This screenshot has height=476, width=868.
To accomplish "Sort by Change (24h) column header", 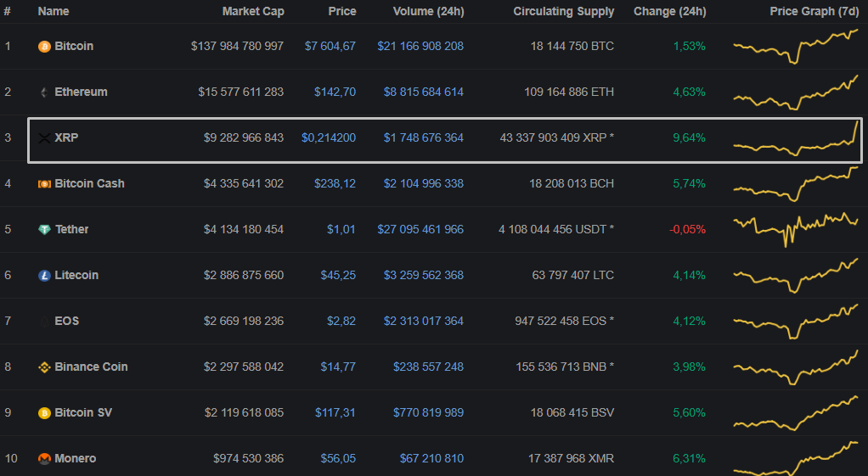I will (x=670, y=11).
